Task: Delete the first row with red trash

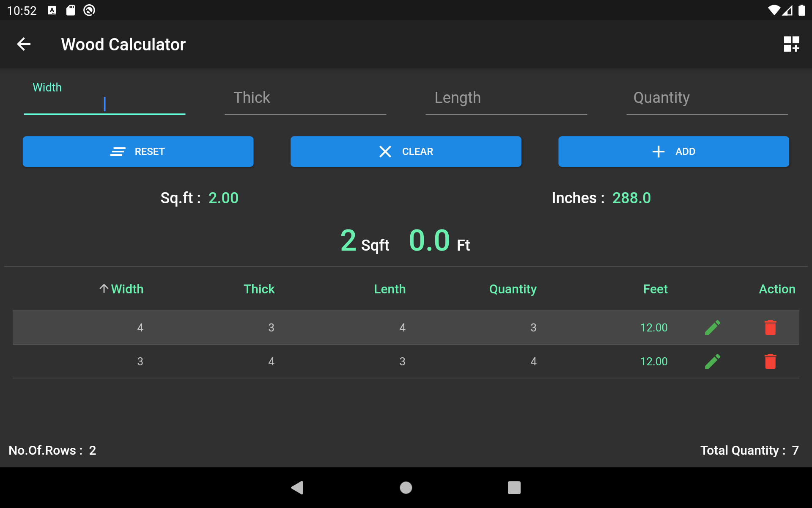Action: tap(770, 327)
